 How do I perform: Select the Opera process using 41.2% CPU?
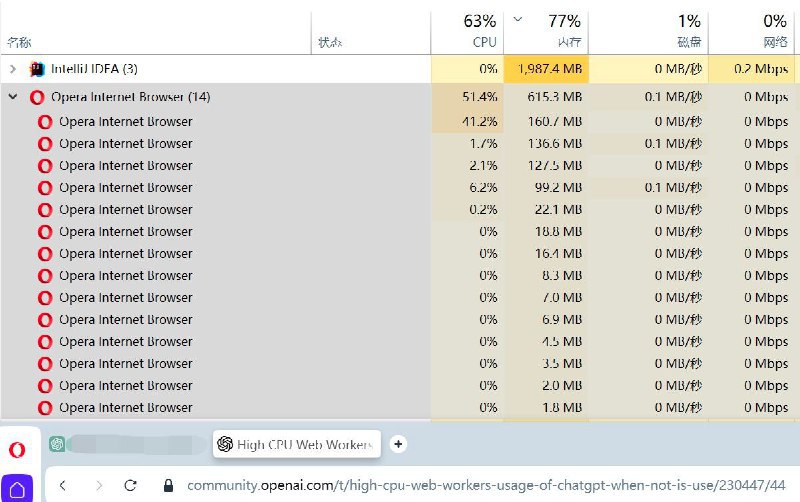(125, 121)
